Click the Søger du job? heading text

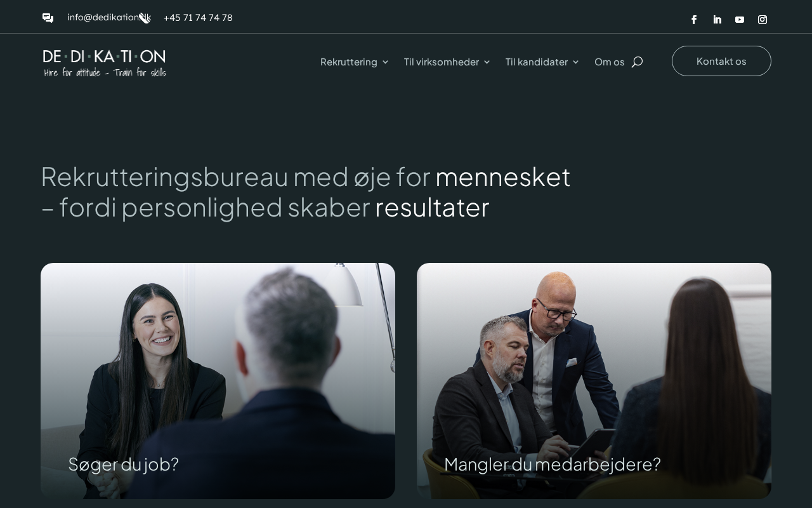coord(124,464)
